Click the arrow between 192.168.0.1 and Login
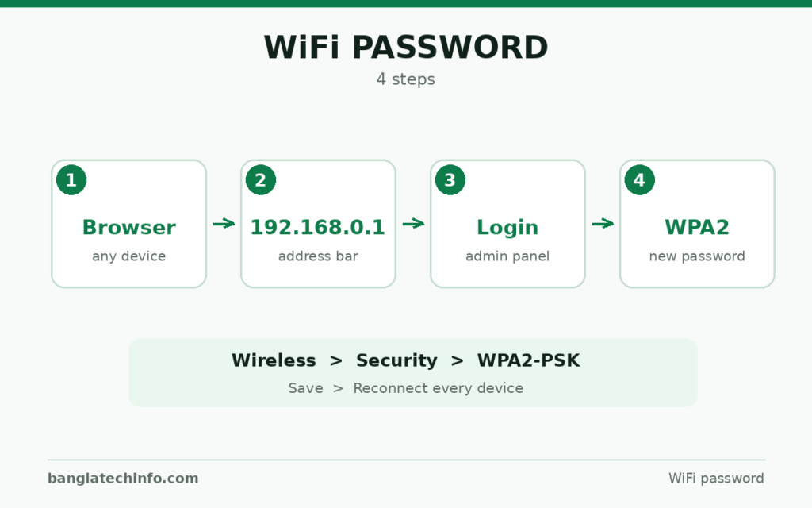 point(413,224)
